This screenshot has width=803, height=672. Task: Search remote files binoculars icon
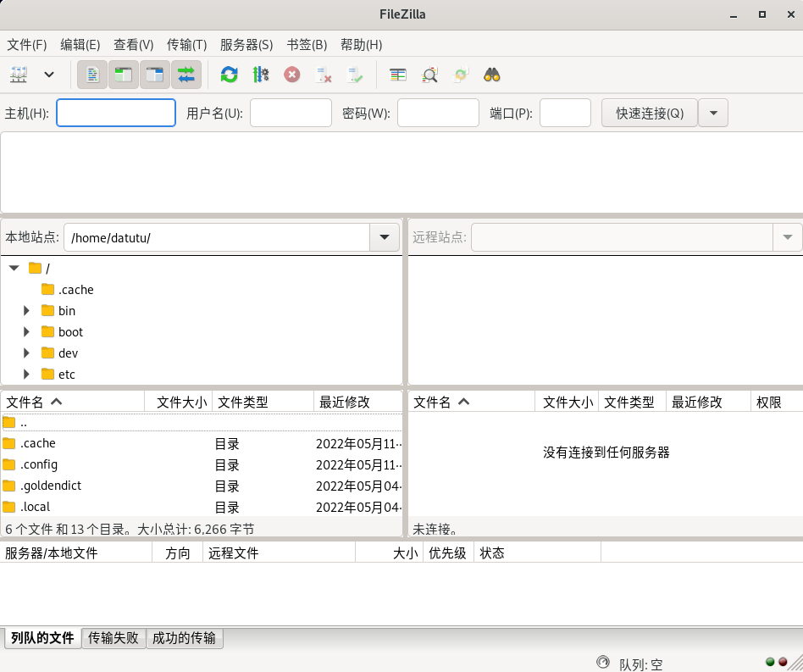[x=492, y=75]
